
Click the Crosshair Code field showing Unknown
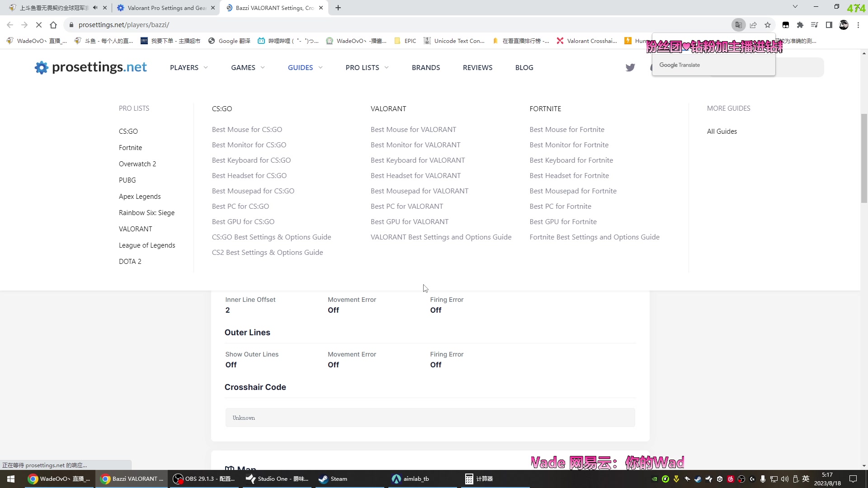(430, 418)
